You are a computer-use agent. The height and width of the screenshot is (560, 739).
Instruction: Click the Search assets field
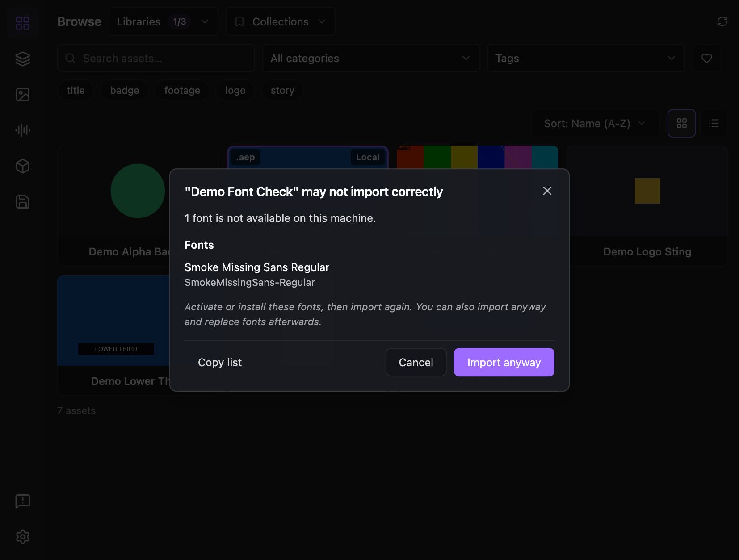pos(156,58)
